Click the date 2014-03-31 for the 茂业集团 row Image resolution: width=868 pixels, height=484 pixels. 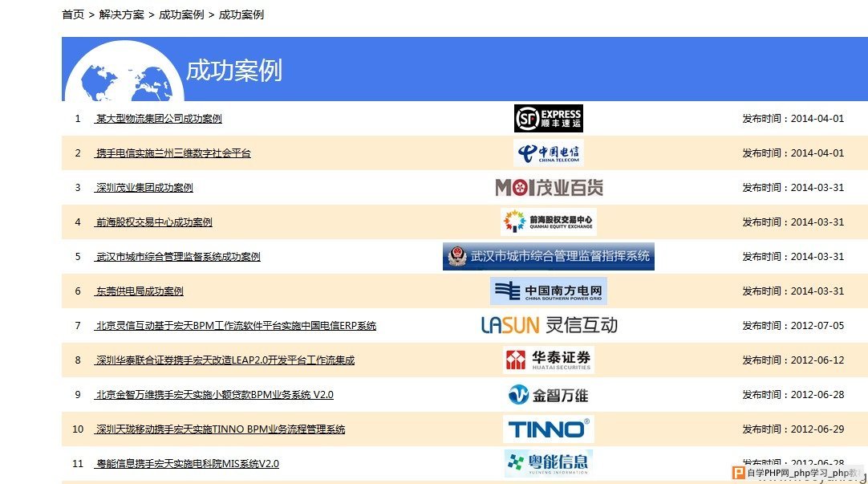[817, 188]
